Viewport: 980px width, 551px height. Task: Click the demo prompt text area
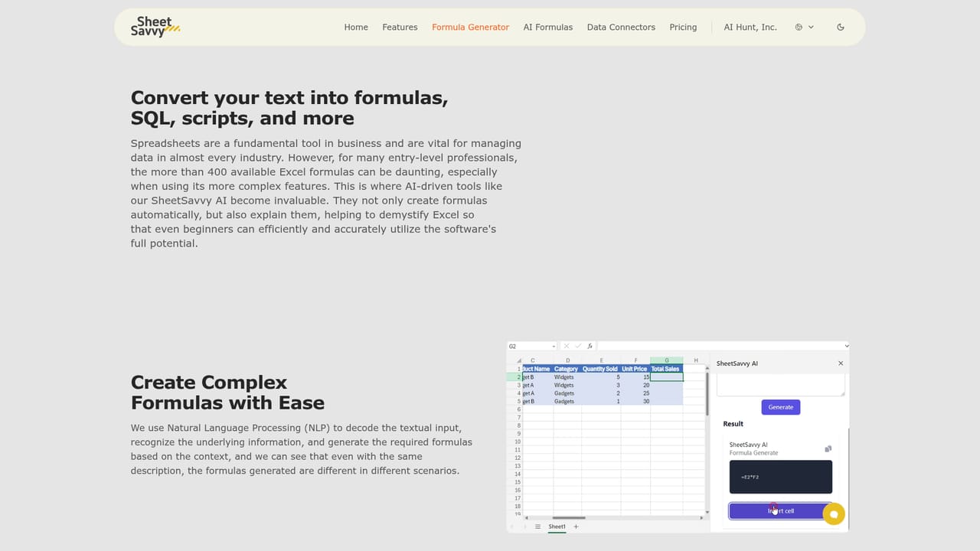point(780,385)
